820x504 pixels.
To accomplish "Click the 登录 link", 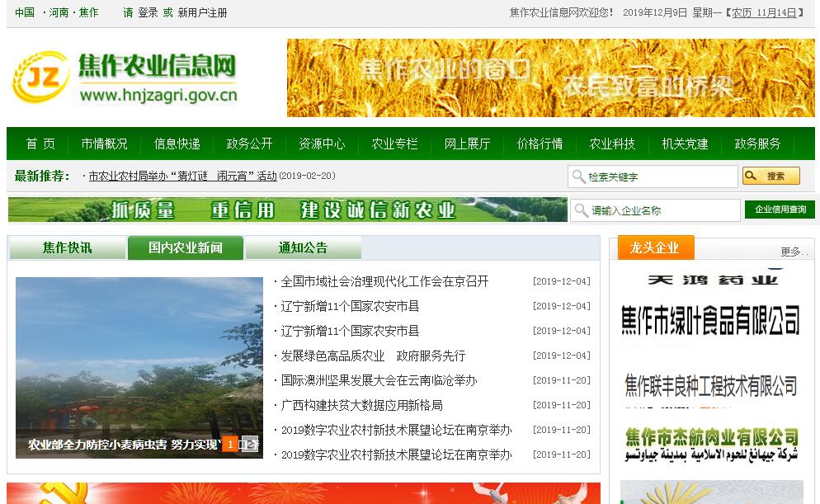I will coord(148,12).
